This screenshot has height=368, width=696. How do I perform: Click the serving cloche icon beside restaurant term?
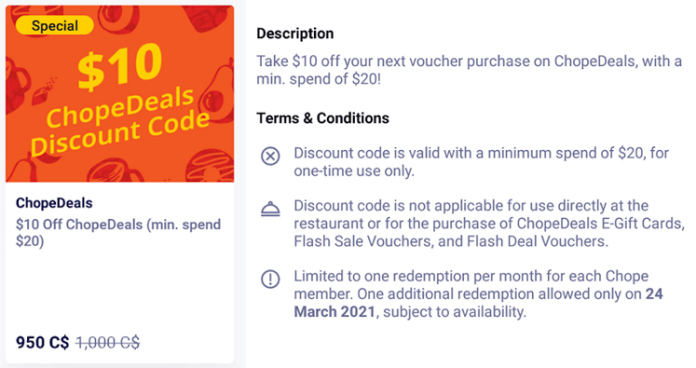[270, 209]
